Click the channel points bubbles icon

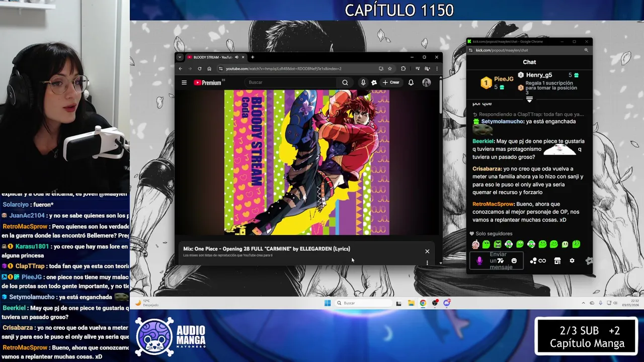(533, 260)
